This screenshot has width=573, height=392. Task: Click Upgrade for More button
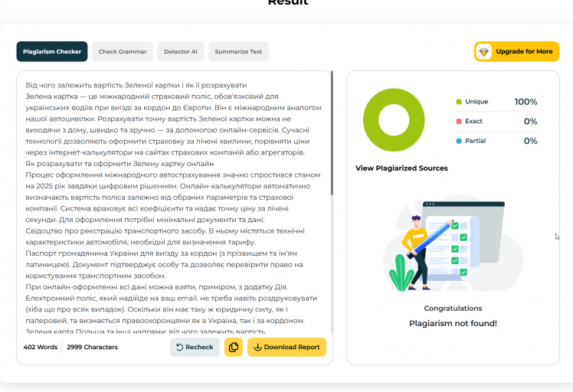click(517, 51)
